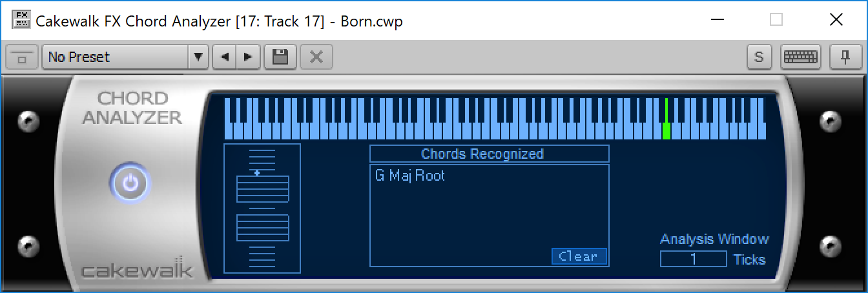The width and height of the screenshot is (868, 293).
Task: Enable keyboard input with the keyboard icon
Action: 801,57
